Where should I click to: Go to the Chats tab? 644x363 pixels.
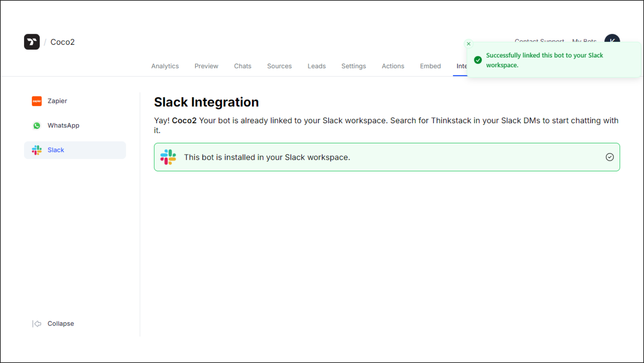coord(243,66)
